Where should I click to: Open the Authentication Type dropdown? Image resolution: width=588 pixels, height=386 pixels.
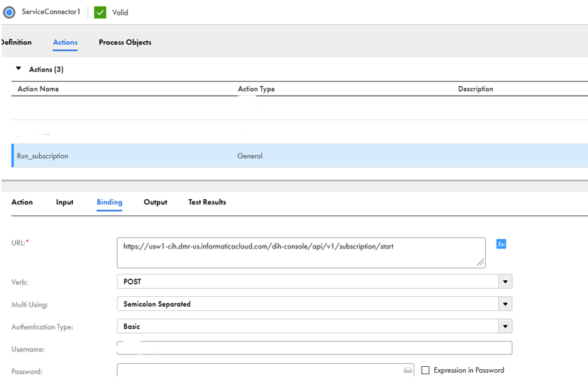point(505,326)
